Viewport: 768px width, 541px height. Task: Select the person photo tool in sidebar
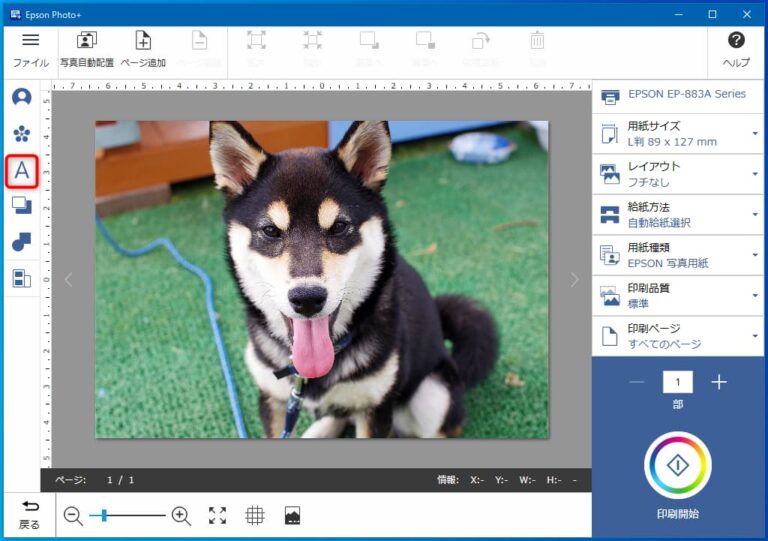pyautogui.click(x=22, y=97)
